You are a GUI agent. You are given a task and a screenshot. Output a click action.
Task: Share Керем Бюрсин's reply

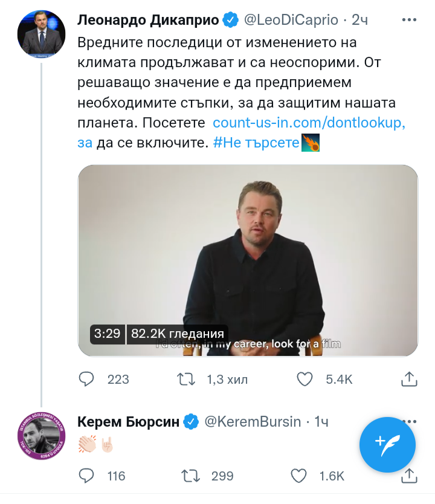point(410,476)
